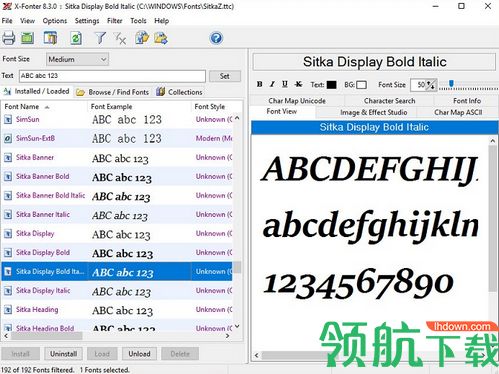Pick the black Text color swatch
The image size is (499, 374).
click(332, 85)
